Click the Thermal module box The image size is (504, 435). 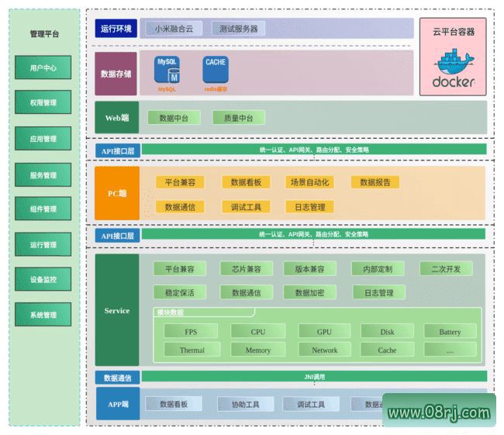click(192, 350)
